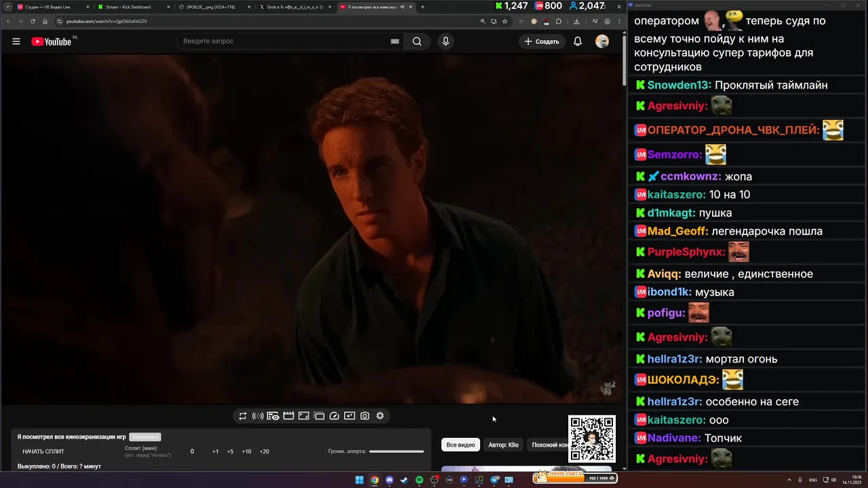Click НАЧАТЬ СПЛИТ button
This screenshot has width=868, height=488.
pos(43,451)
